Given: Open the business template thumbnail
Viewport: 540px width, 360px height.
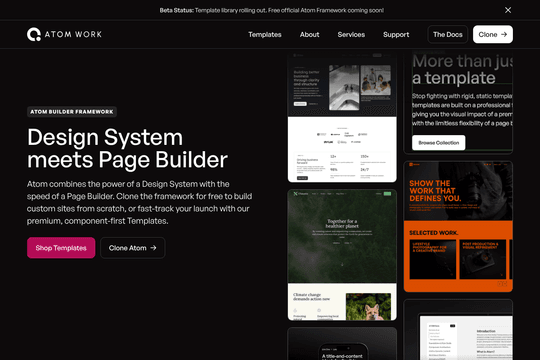Looking at the screenshot, I should coord(342,117).
